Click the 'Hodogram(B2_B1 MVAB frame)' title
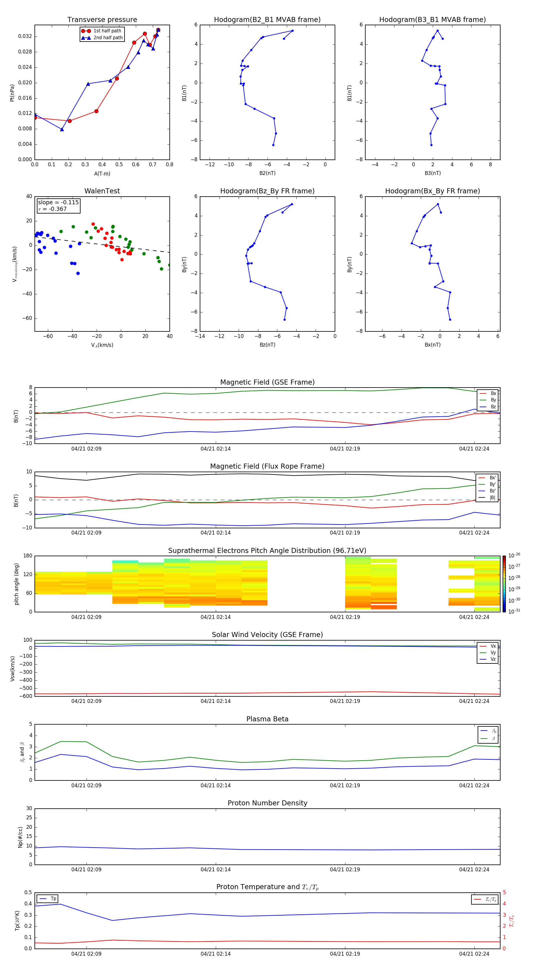The height and width of the screenshot is (980, 535). (x=267, y=20)
